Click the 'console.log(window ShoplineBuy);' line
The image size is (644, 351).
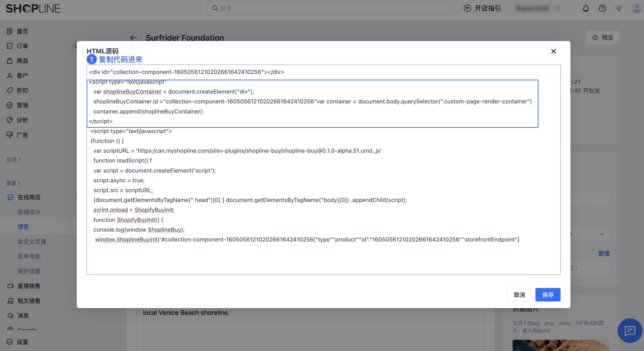coord(139,230)
